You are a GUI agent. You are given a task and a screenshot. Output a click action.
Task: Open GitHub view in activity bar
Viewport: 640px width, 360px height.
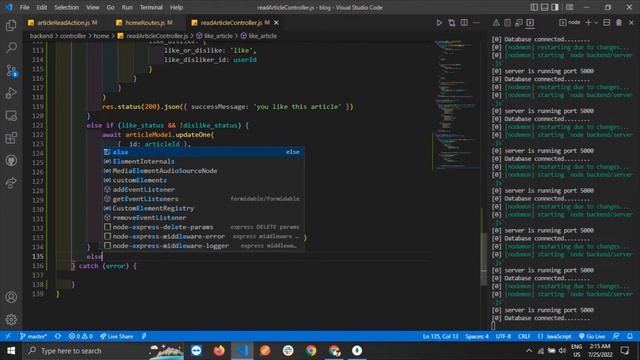point(11,160)
